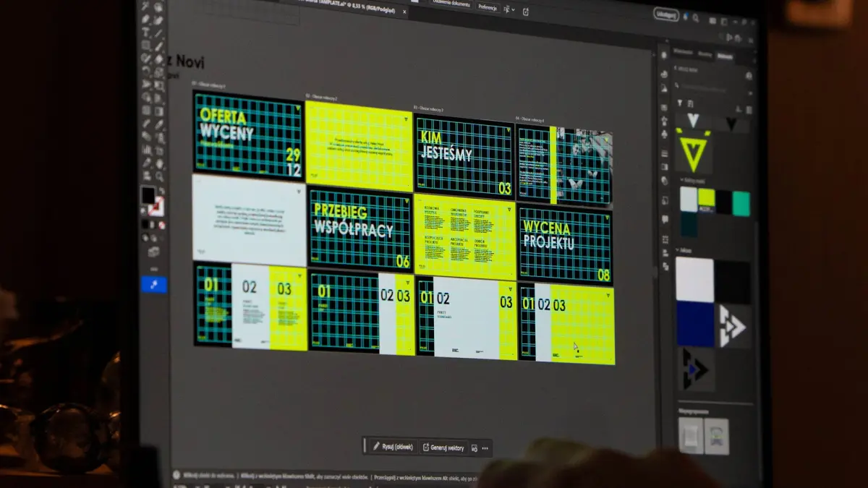Select the black-and-blue arrows library graphic

pos(696,369)
